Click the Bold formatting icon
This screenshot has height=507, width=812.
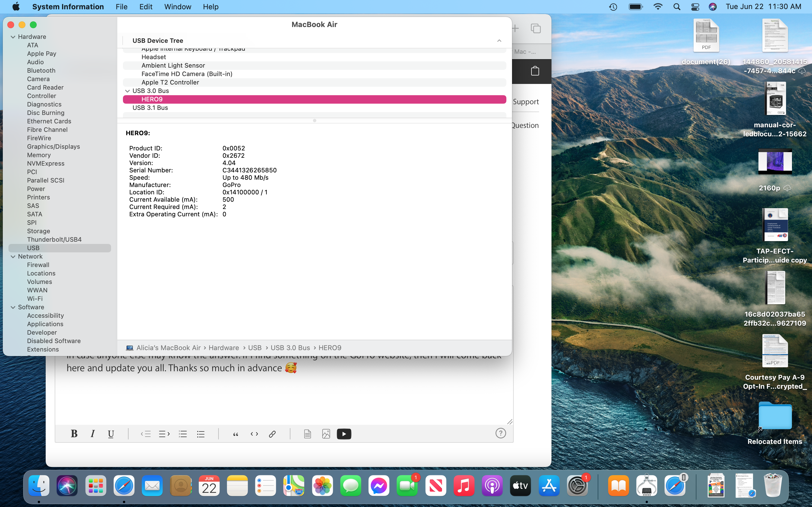[74, 434]
